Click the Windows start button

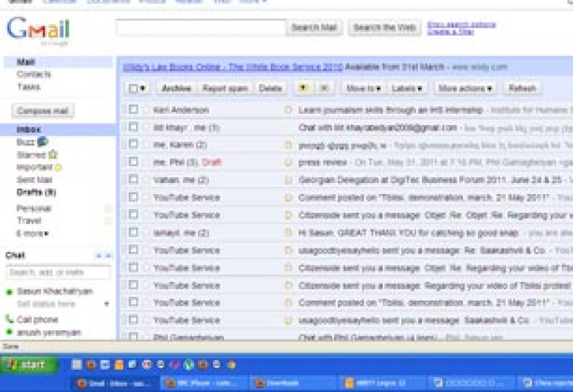click(x=28, y=365)
